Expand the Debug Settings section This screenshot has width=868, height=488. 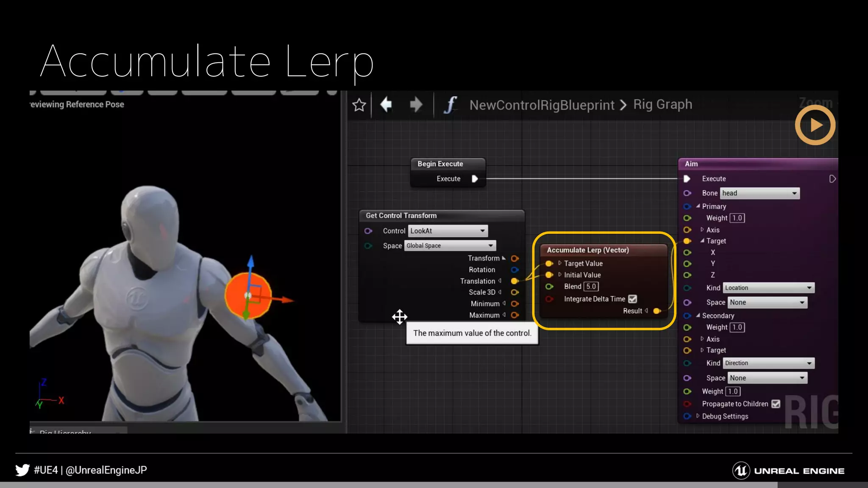pyautogui.click(x=698, y=416)
